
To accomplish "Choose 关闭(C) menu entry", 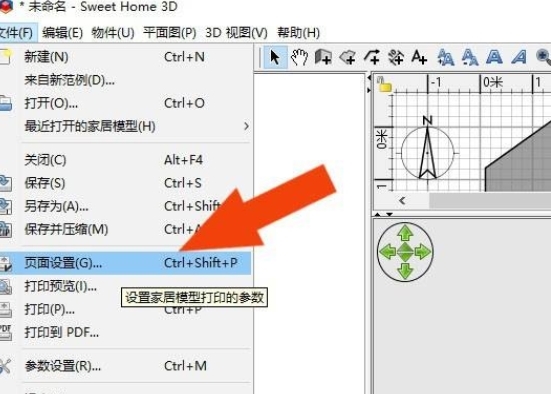I will coord(125,160).
